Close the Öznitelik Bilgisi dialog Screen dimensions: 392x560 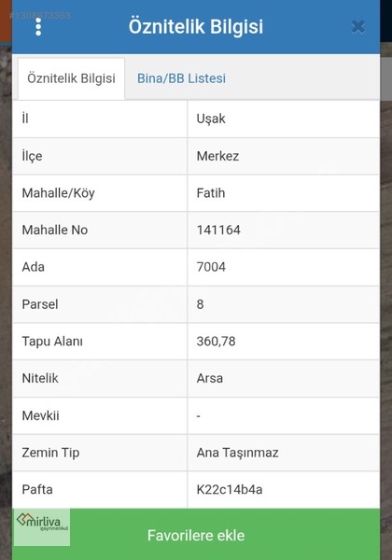pyautogui.click(x=357, y=27)
